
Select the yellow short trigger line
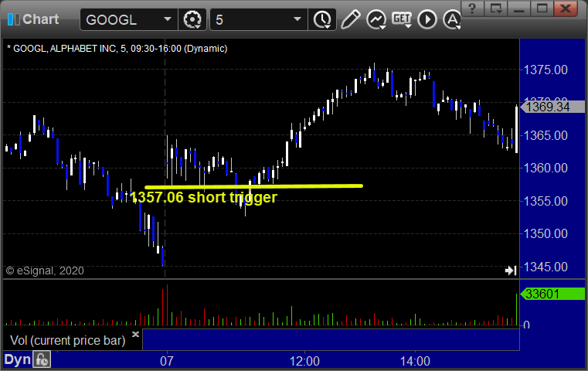coord(253,186)
